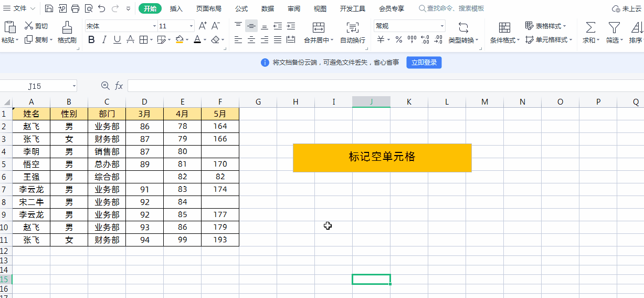Toggle distributed alignment
Viewport: 644px width, 298px height.
pos(291,39)
